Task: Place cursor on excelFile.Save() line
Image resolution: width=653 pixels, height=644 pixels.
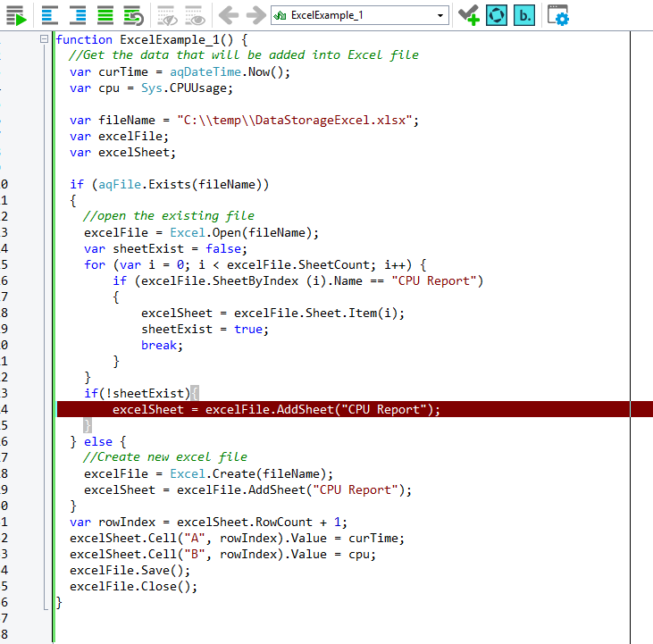Action: pos(130,571)
